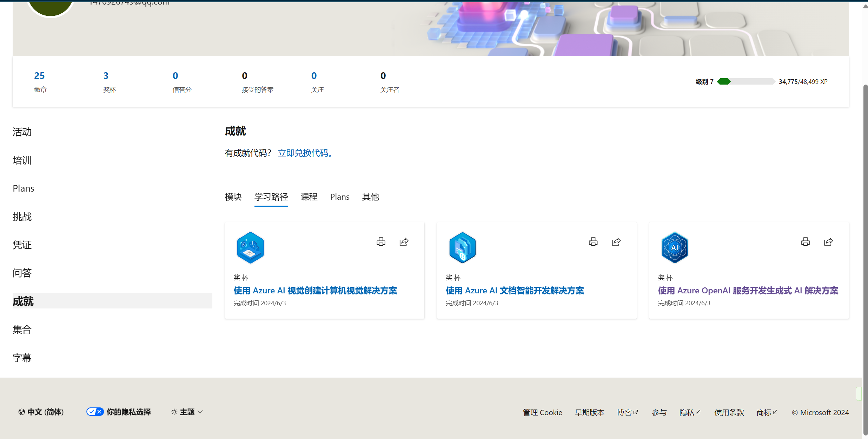The height and width of the screenshot is (439, 868).
Task: Open 商标 footer link
Action: [767, 413]
